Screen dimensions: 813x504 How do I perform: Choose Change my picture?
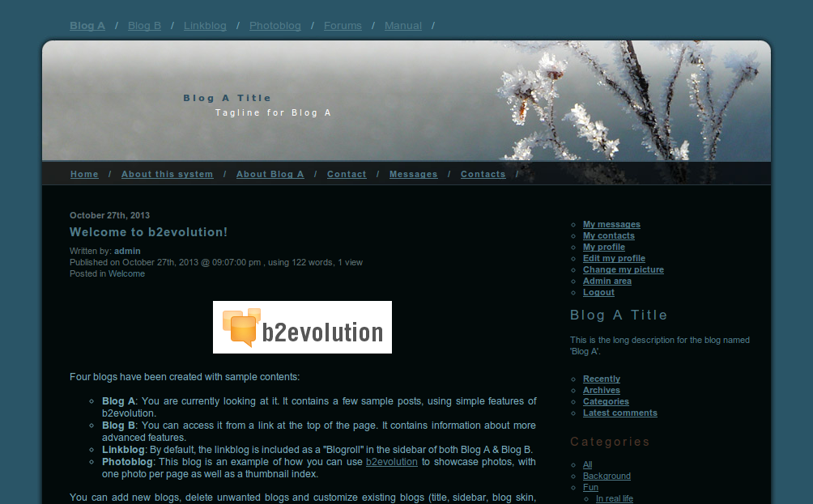point(624,270)
